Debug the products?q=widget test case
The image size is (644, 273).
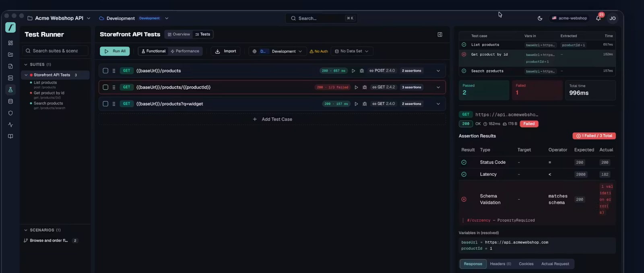(365, 104)
